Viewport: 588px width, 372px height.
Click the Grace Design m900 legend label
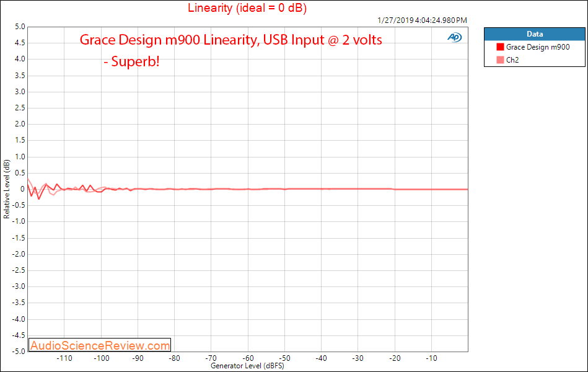538,47
